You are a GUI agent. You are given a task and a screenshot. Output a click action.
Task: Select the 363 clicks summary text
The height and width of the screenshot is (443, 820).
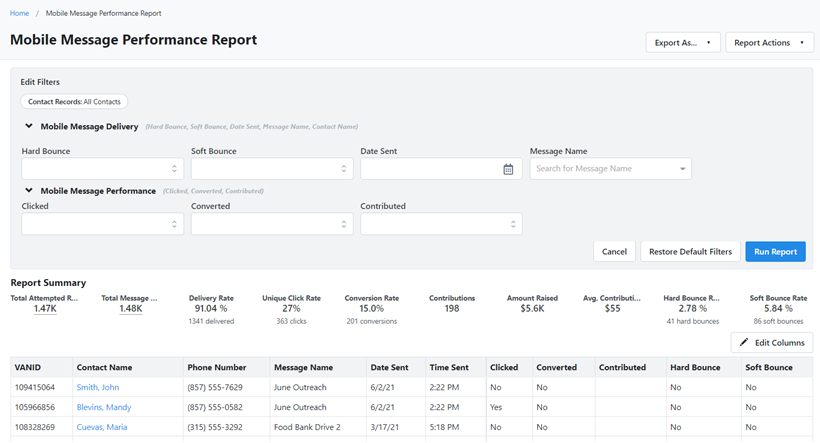pos(291,321)
